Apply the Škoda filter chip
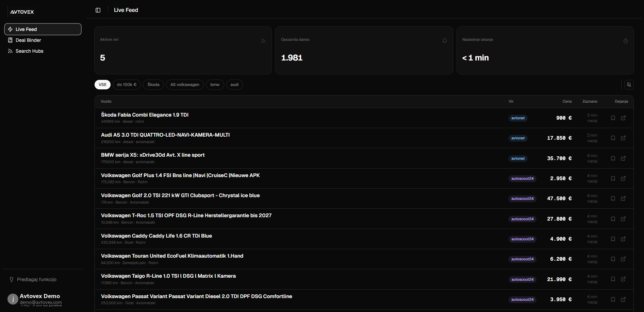Viewport: 644px width, 312px height. tap(153, 85)
